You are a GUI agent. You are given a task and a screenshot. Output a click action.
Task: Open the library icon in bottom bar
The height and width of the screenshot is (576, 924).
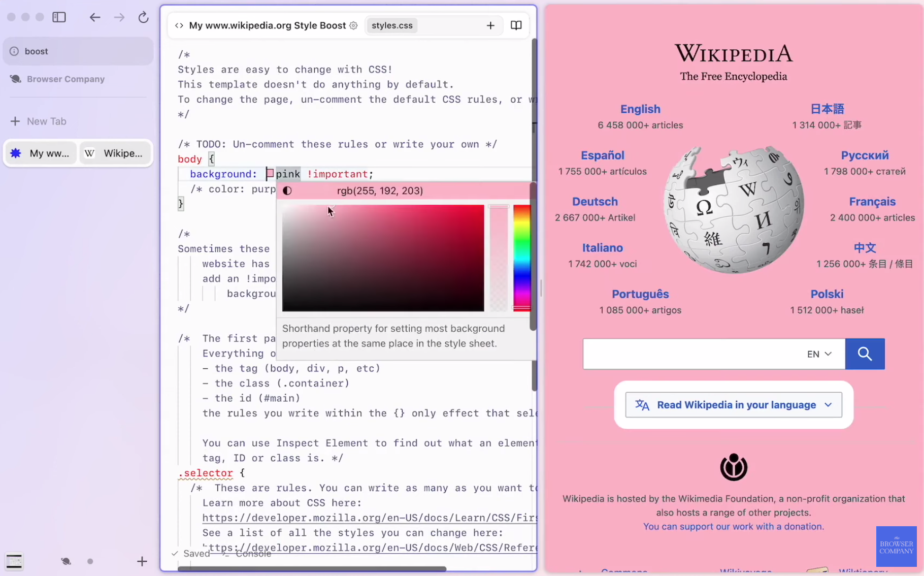tap(14, 561)
